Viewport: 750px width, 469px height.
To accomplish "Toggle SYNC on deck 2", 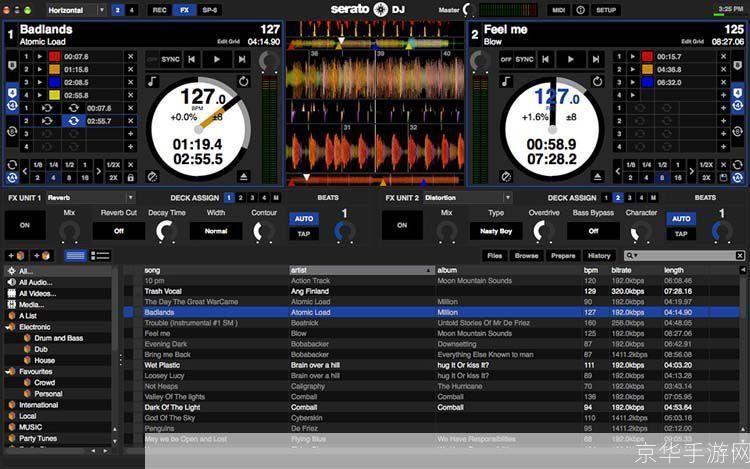I will (x=524, y=59).
